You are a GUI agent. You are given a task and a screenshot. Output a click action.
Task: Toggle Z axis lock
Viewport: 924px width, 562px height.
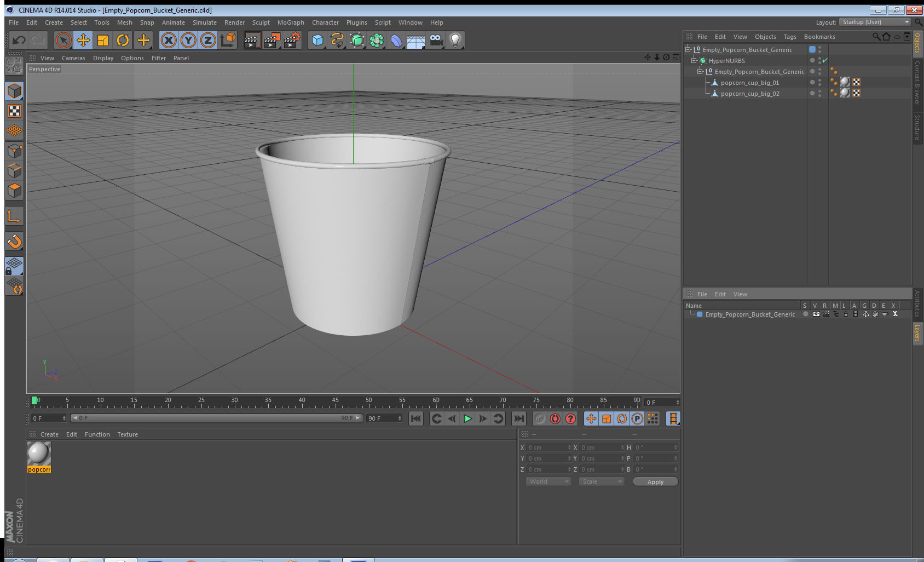coord(208,40)
